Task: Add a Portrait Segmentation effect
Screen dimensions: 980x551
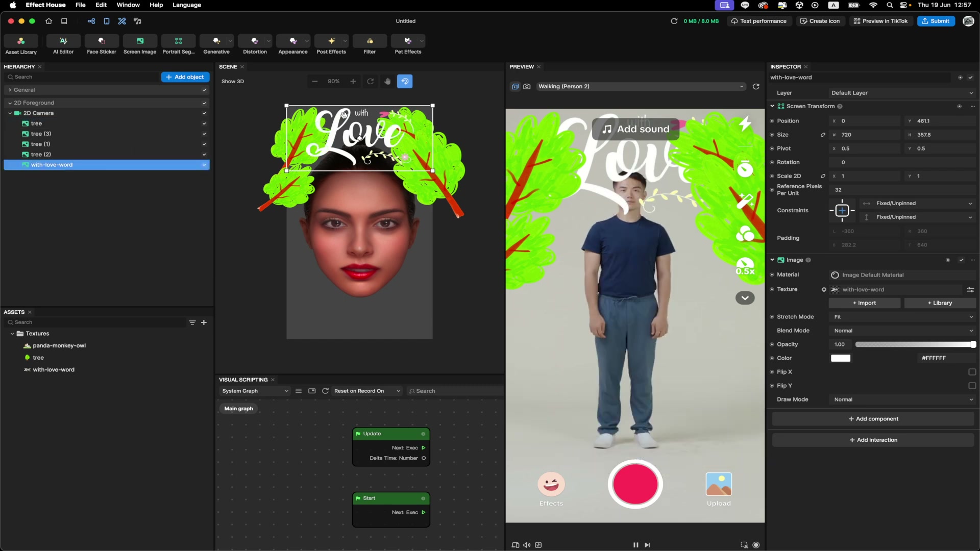Action: pyautogui.click(x=178, y=44)
